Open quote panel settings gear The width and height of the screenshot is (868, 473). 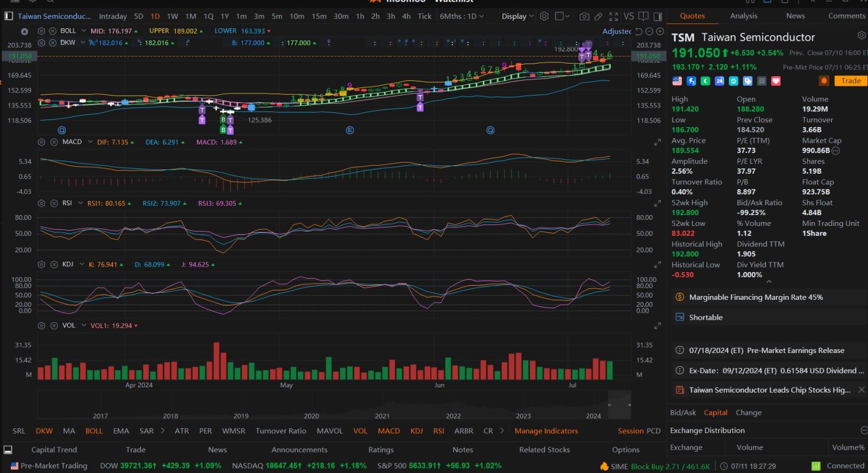(x=861, y=35)
